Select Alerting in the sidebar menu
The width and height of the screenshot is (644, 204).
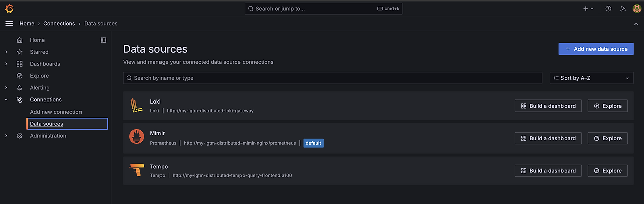(40, 88)
